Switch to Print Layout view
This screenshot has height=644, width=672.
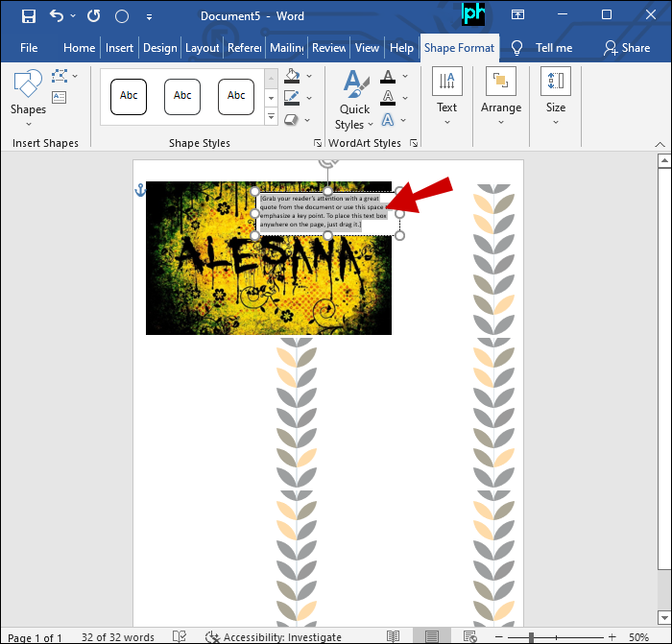[432, 636]
